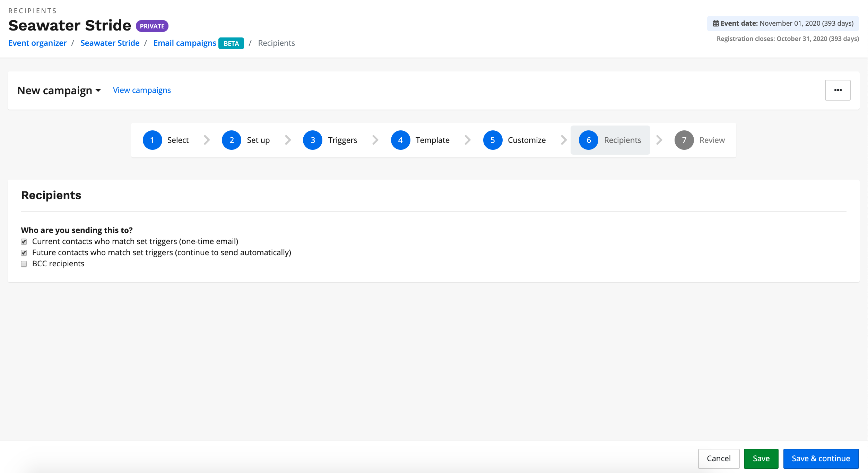
Task: Click the Cancel button
Action: click(719, 458)
